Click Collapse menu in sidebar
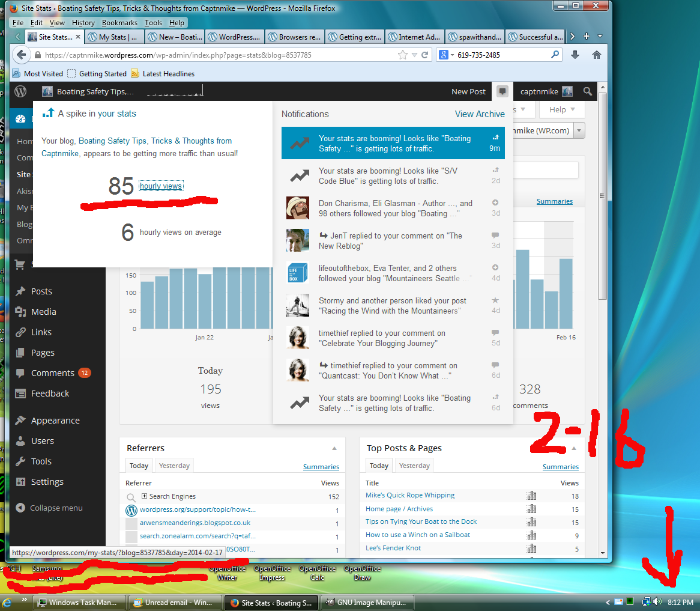 point(56,508)
